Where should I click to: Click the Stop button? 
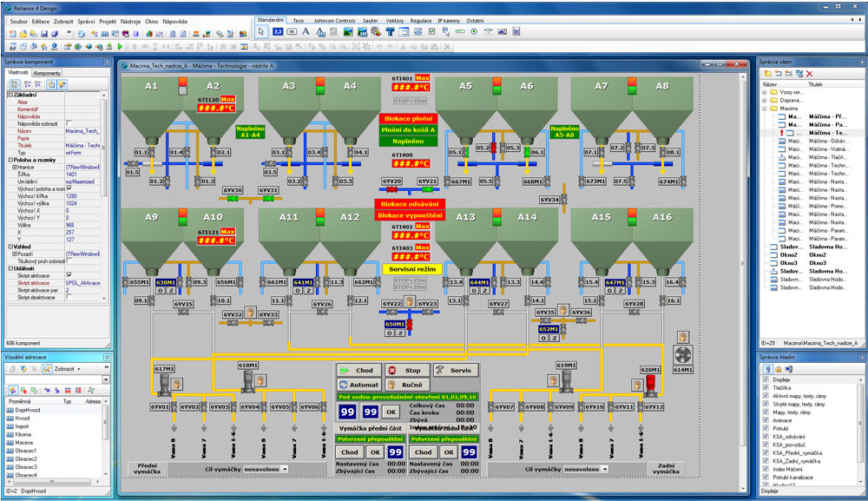[406, 371]
